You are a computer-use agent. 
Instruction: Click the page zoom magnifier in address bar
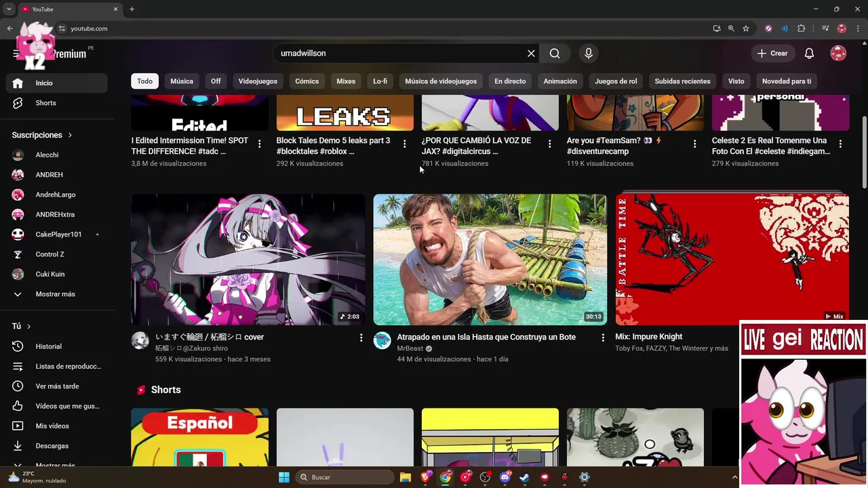731,28
